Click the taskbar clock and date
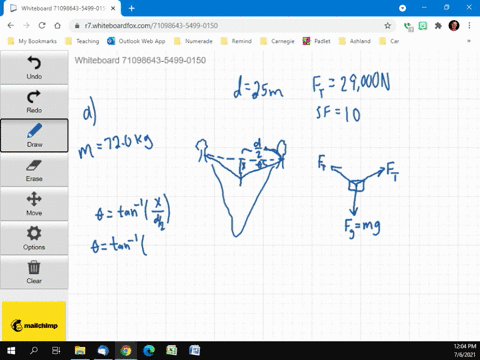 pyautogui.click(x=465, y=351)
